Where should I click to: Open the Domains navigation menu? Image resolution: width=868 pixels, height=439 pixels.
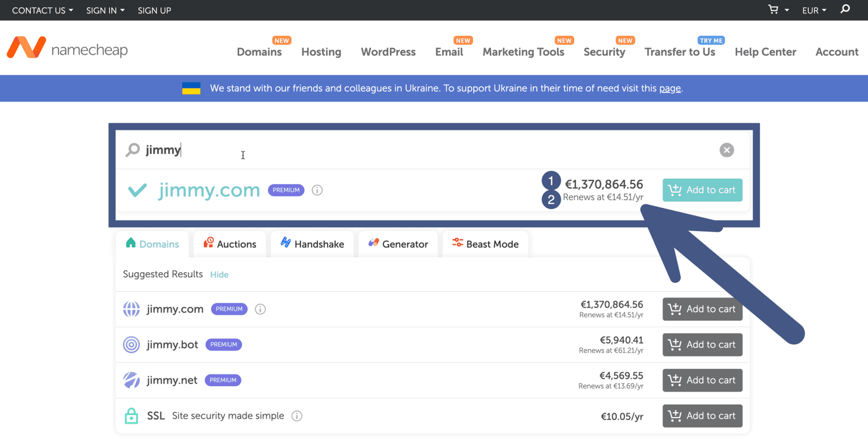point(259,52)
